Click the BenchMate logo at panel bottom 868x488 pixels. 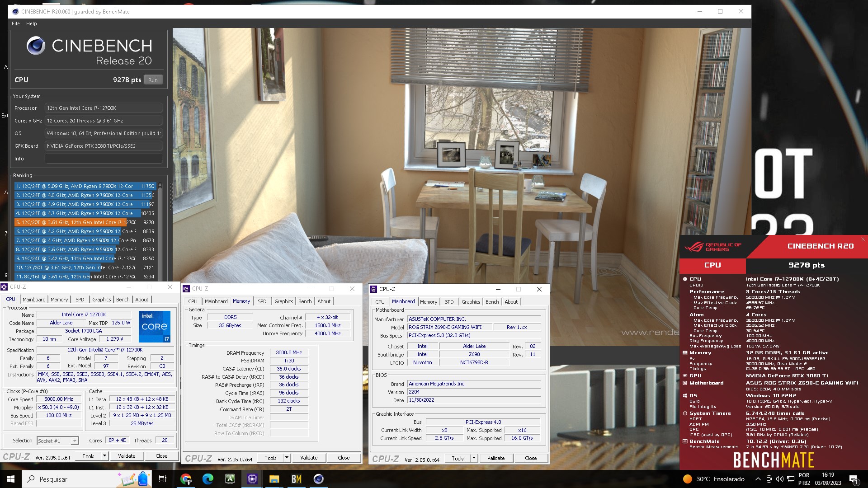774,460
